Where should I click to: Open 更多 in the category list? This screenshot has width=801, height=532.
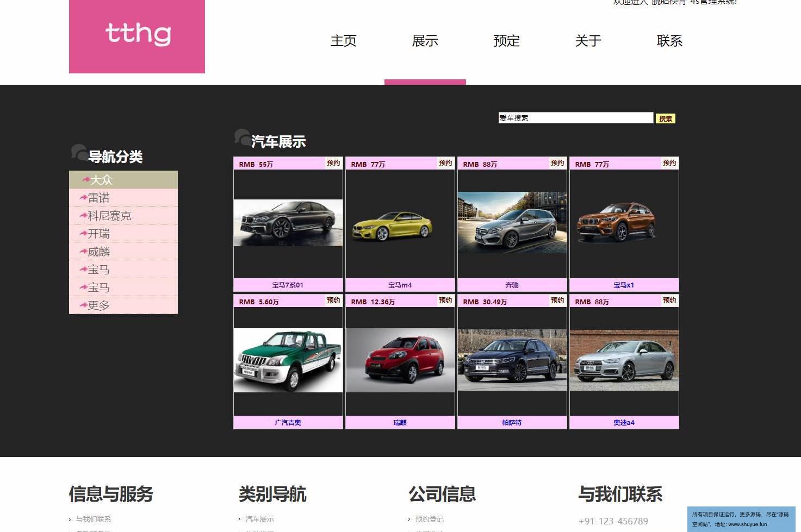coord(123,305)
